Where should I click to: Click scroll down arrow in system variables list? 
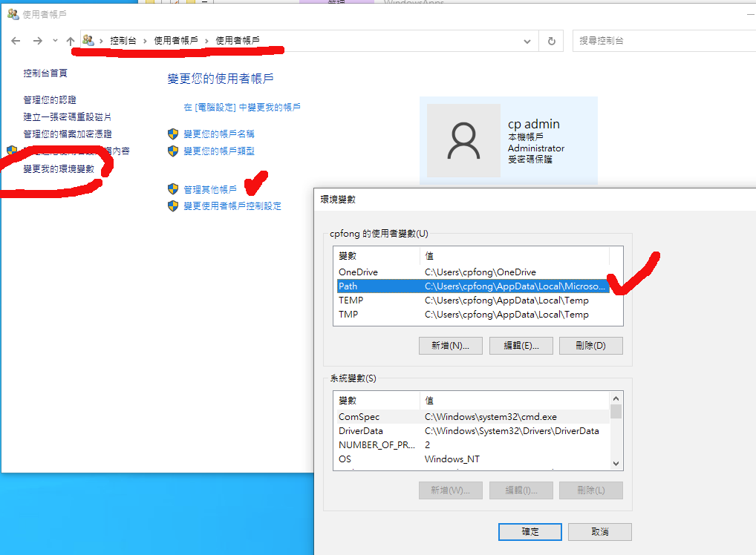coord(616,463)
